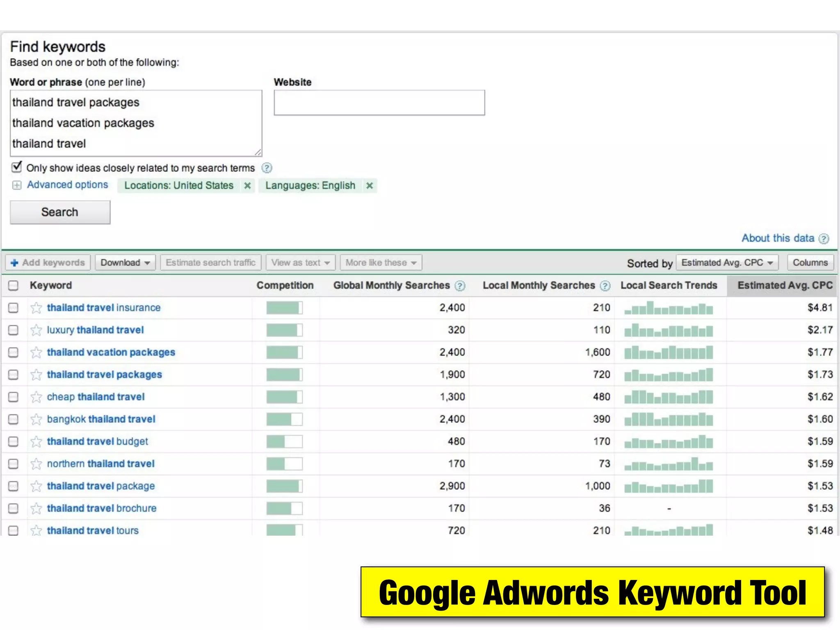
Task: Star the 'northern thailand travel' keyword
Action: pyautogui.click(x=36, y=463)
